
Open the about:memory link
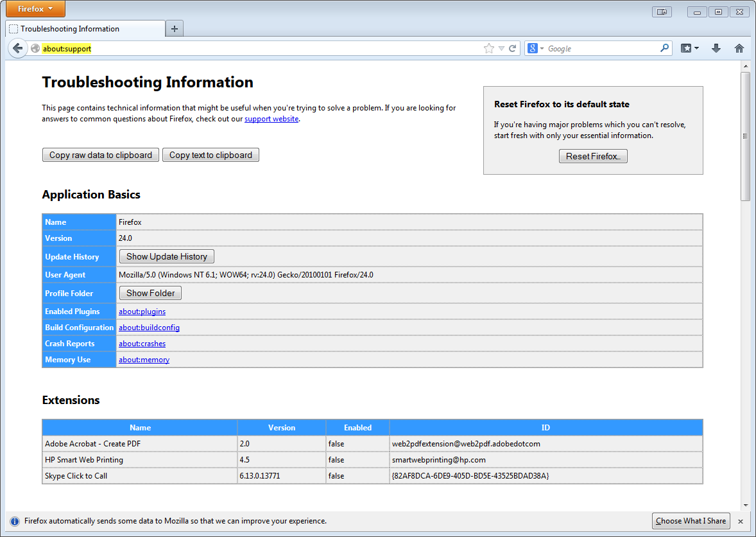tap(144, 360)
